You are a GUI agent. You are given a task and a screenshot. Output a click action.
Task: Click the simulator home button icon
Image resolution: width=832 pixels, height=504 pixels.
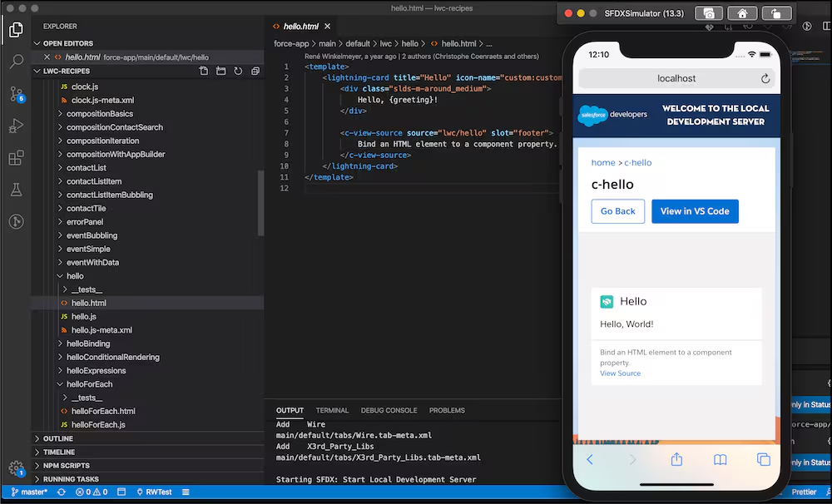tap(742, 13)
